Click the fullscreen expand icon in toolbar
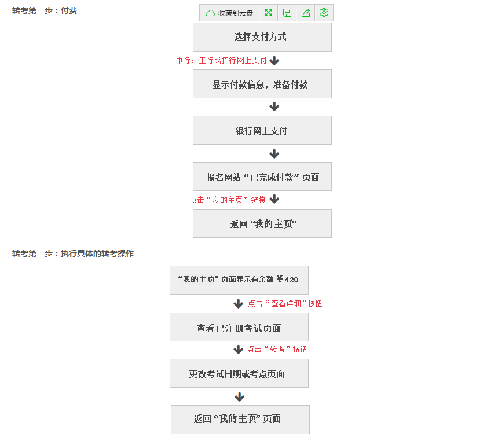Viewport: 487px width, 448px height. pyautogui.click(x=268, y=12)
